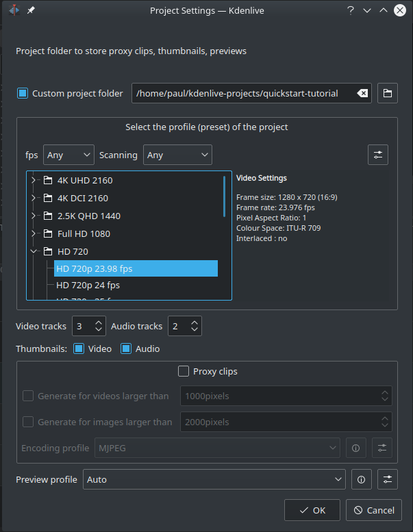
Task: Expand the 4K UHD 2160 folder
Action: coord(33,180)
